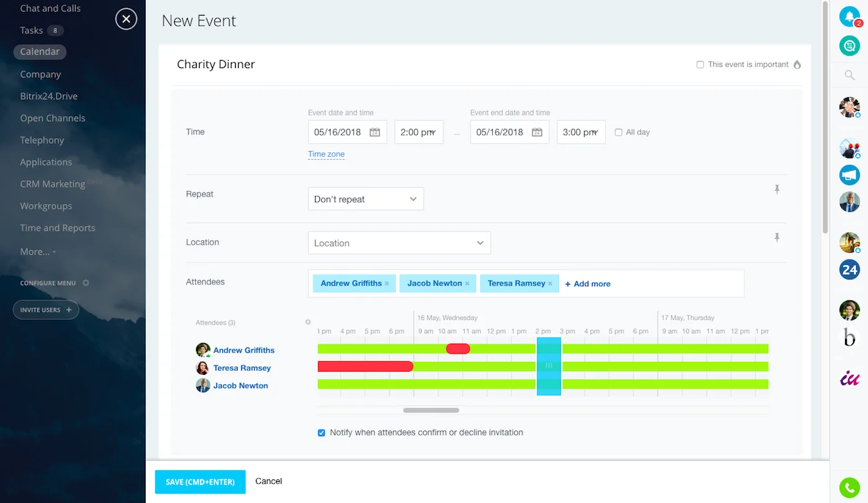
Task: Uncheck notify when attendees confirm or decline
Action: coord(321,433)
